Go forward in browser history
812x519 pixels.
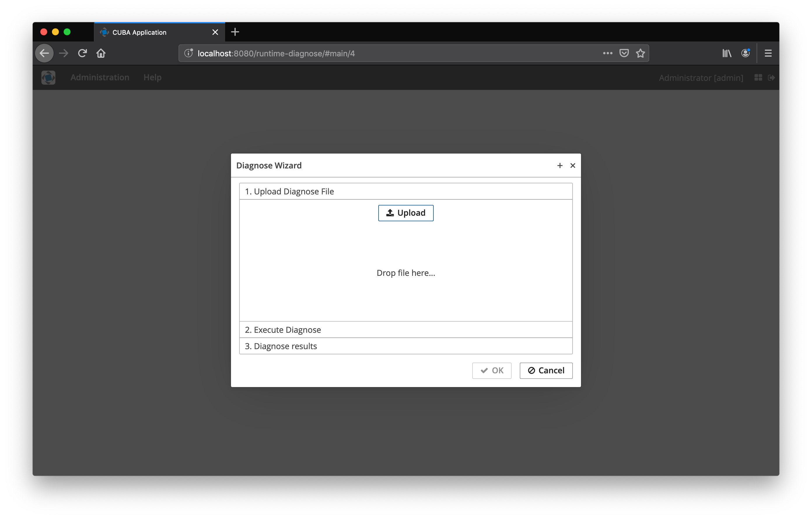tap(63, 53)
